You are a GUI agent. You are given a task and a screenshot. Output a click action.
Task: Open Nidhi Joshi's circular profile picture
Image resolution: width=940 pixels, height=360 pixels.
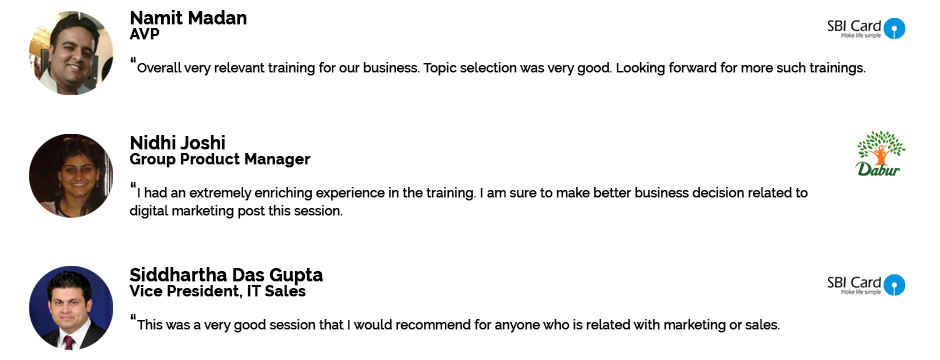71,176
